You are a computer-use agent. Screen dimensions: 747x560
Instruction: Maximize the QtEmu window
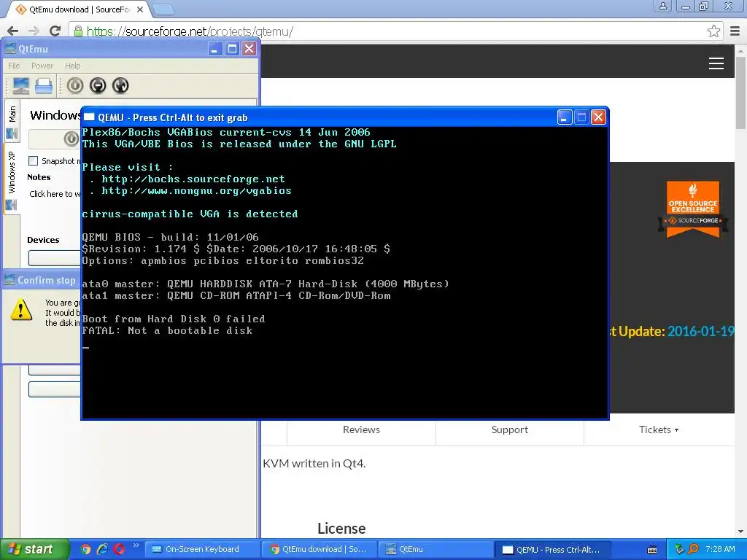coord(232,49)
